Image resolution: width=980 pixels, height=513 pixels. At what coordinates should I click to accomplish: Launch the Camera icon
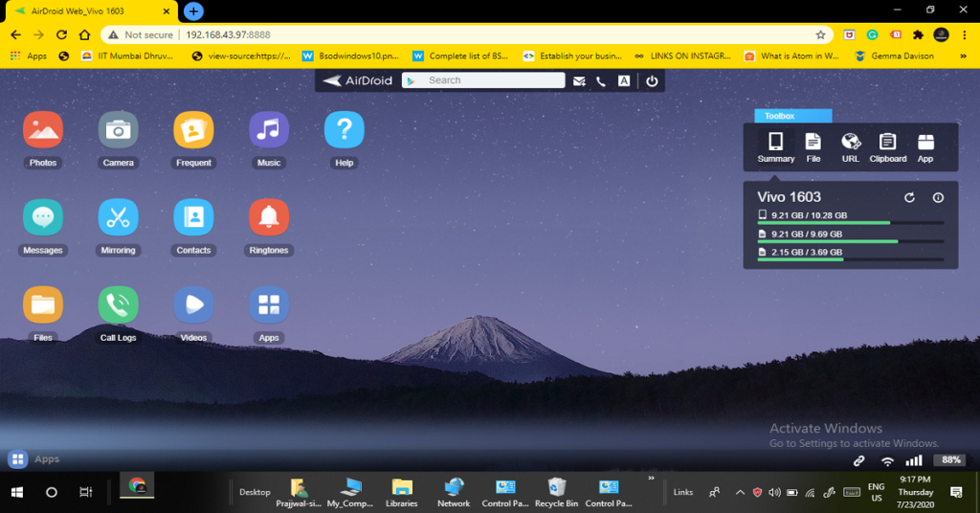point(118,130)
